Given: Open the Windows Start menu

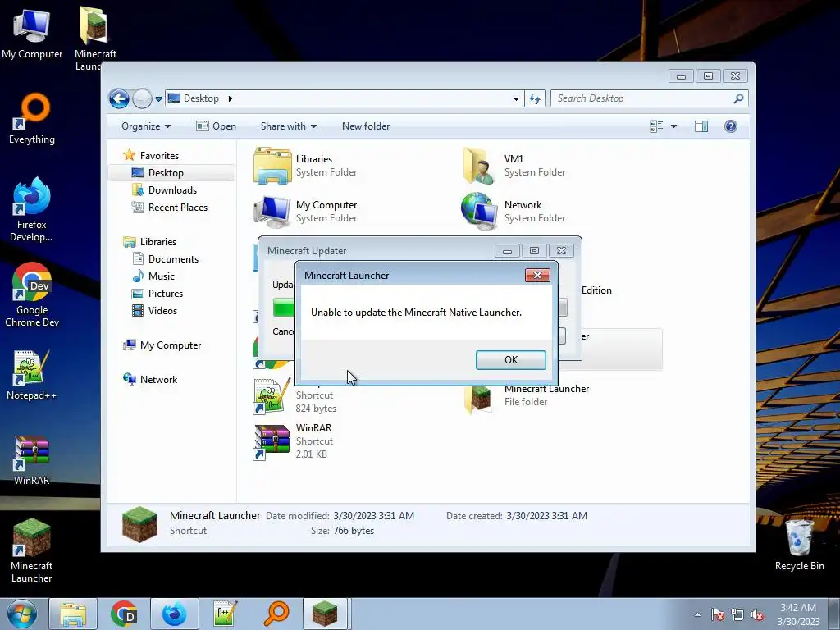Looking at the screenshot, I should click(22, 614).
